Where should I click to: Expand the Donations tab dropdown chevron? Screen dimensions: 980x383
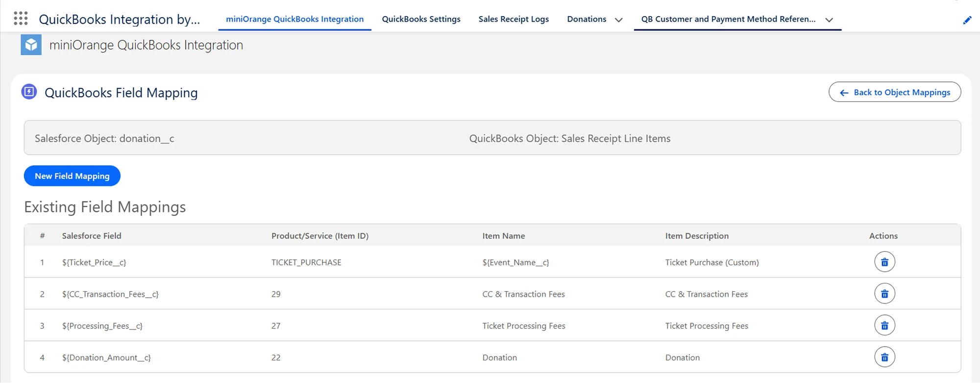618,20
